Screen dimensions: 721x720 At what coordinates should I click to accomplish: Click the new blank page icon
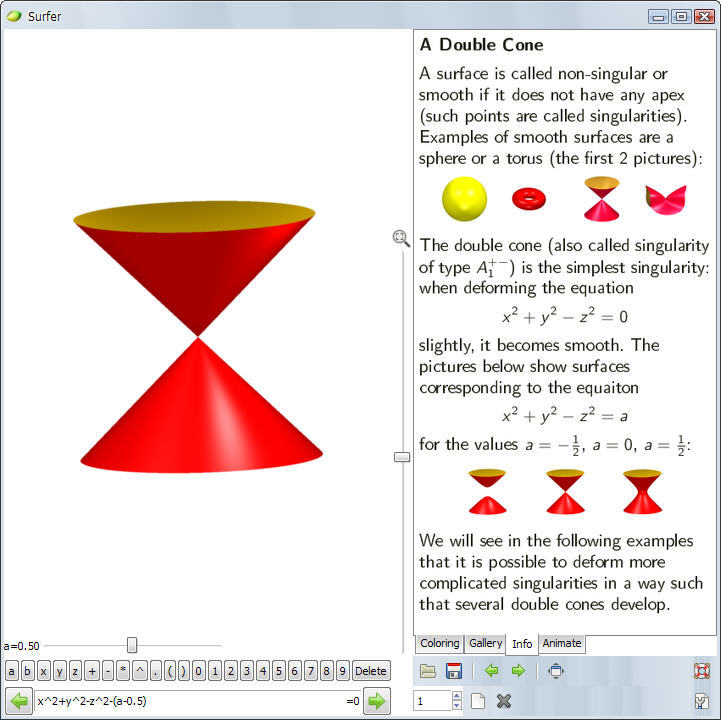coord(479,701)
